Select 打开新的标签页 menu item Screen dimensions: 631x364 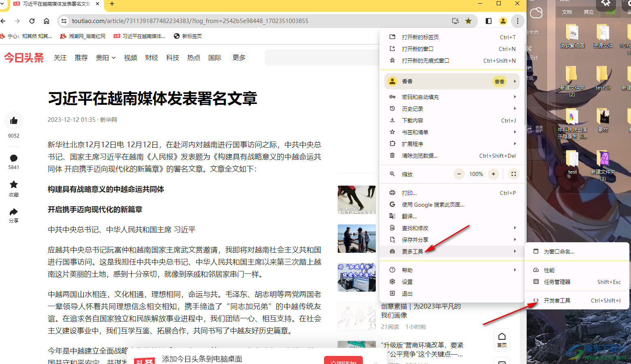coord(452,37)
